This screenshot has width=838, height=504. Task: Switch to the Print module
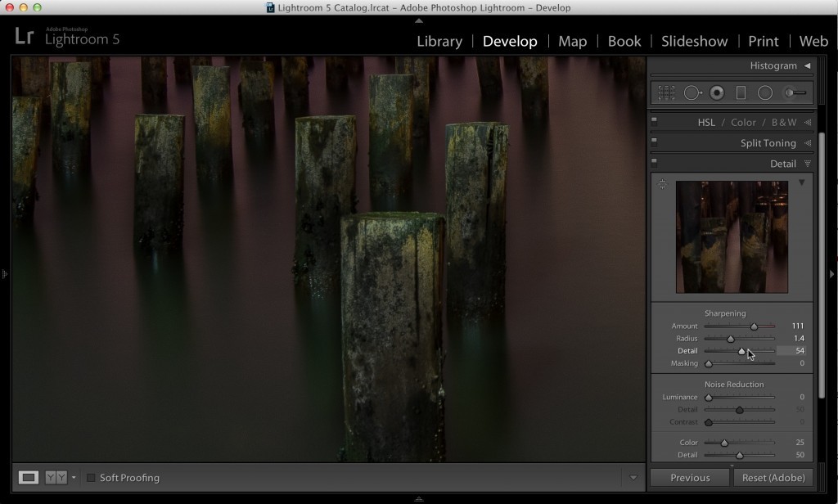[764, 41]
